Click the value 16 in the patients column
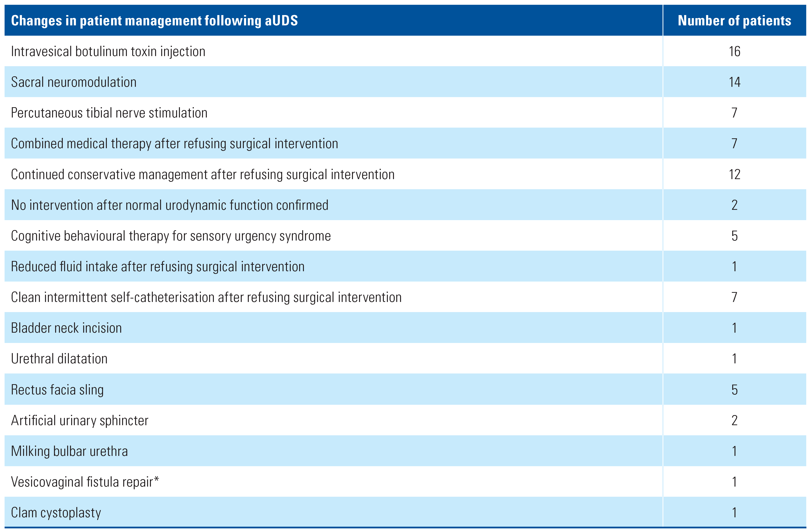 (x=734, y=52)
